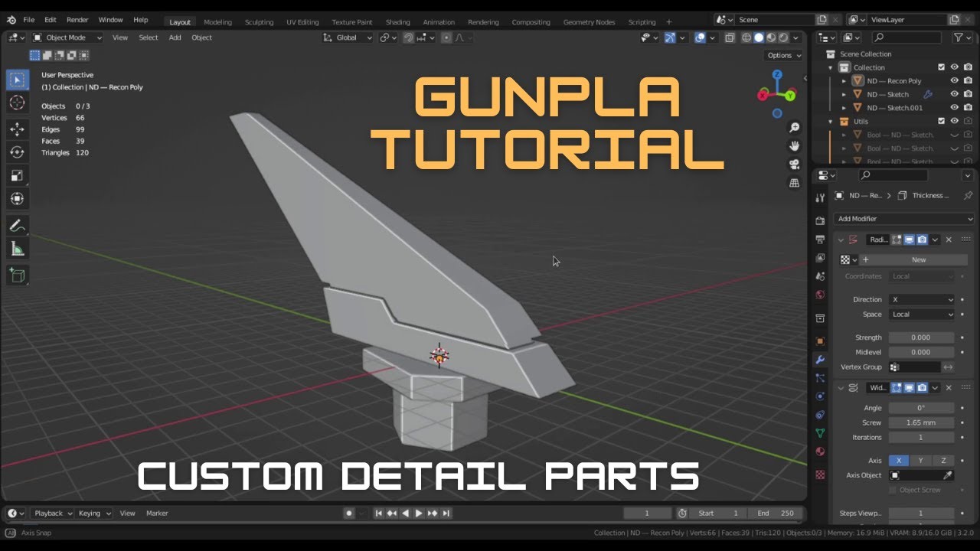Switch orthographic/perspective grid icon
This screenshot has width=980, height=551.
[795, 183]
